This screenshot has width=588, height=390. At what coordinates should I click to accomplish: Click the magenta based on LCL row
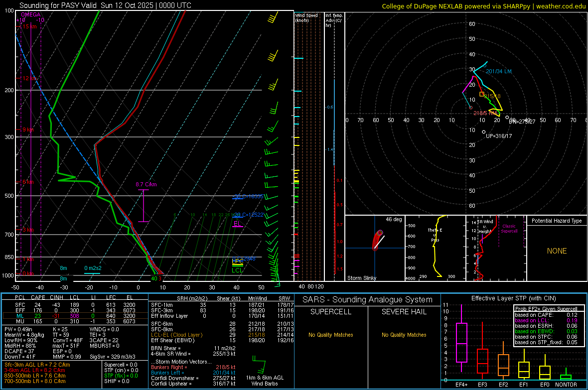tap(546, 320)
